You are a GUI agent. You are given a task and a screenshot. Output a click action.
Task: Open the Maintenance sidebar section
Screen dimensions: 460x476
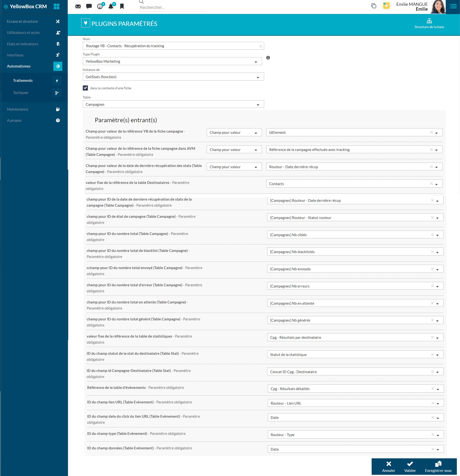coord(18,109)
